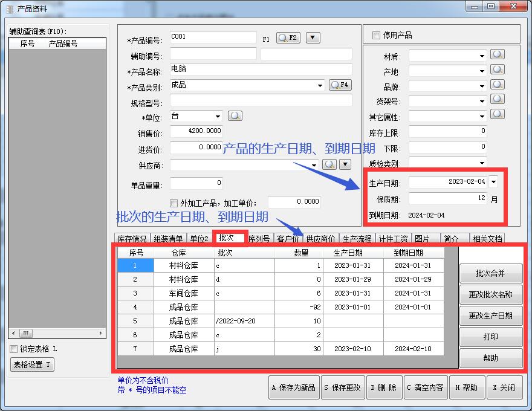Viewport: 532px width, 411px height.
Task: Toggle the 锁定表格 checkbox
Action: pyautogui.click(x=14, y=349)
